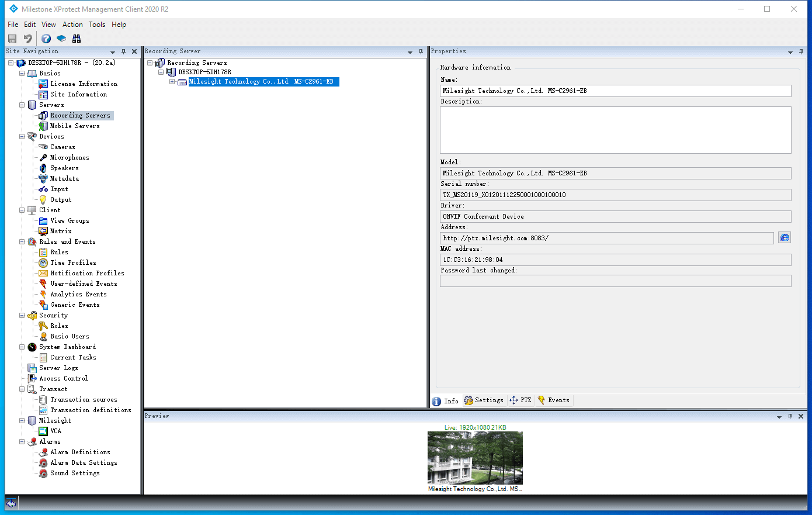Open the View menu
This screenshot has width=812, height=515.
(x=48, y=25)
